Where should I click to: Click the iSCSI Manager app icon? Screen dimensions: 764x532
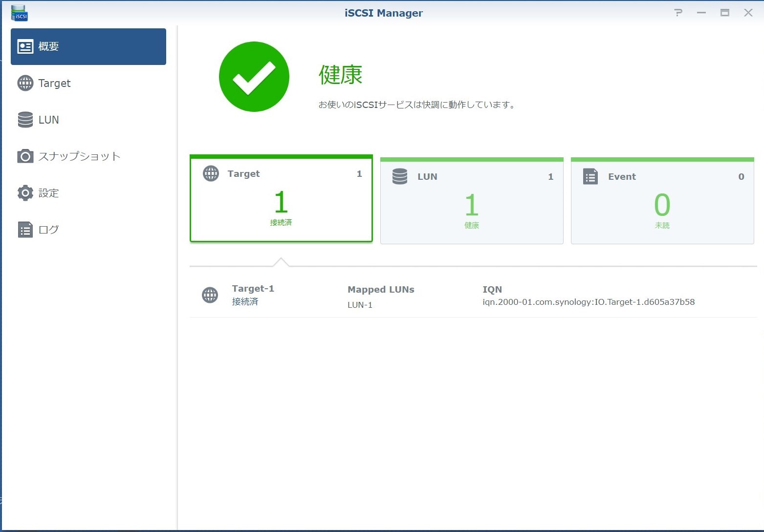point(20,13)
